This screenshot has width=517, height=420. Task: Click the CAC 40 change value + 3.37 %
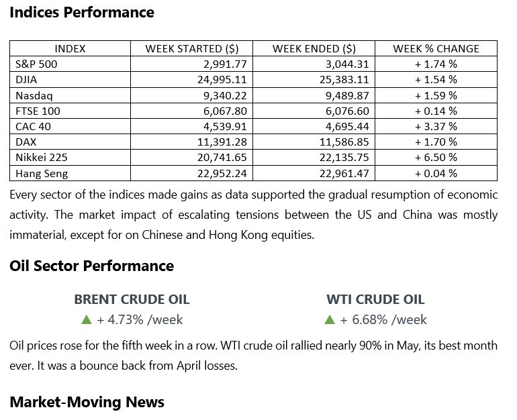point(436,126)
